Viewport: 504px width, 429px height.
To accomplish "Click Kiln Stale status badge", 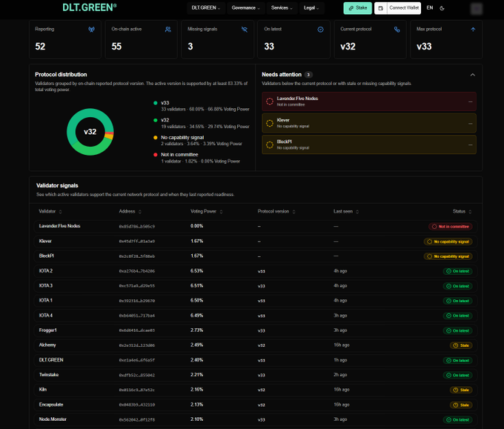I will click(461, 390).
